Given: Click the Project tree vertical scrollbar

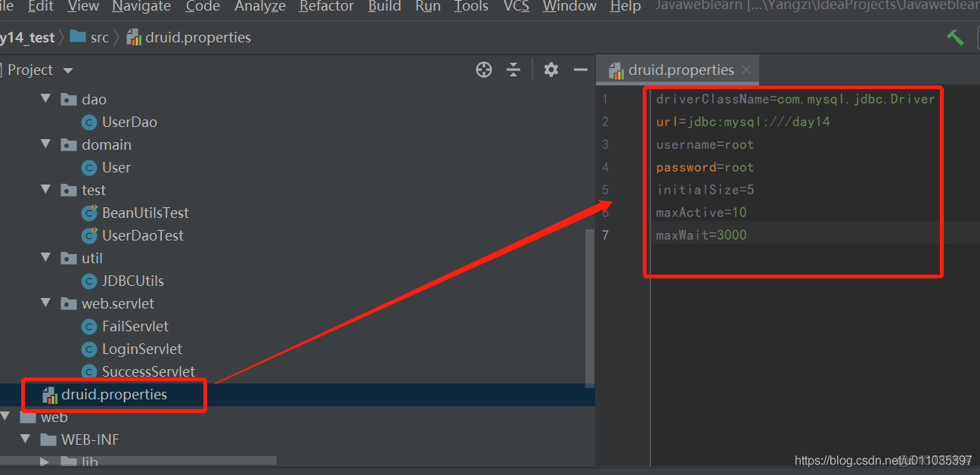Looking at the screenshot, I should coord(589,303).
